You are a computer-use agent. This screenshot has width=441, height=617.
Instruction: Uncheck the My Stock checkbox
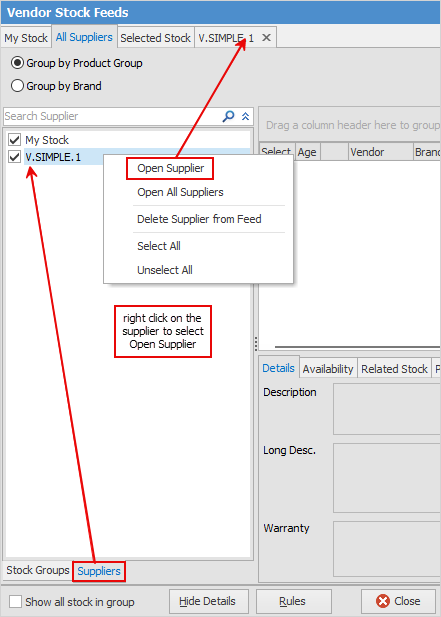pos(15,140)
